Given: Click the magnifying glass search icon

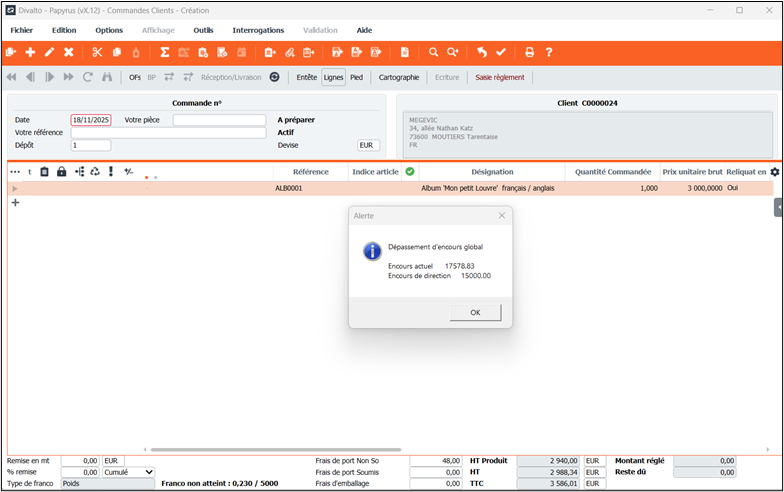Looking at the screenshot, I should click(434, 52).
